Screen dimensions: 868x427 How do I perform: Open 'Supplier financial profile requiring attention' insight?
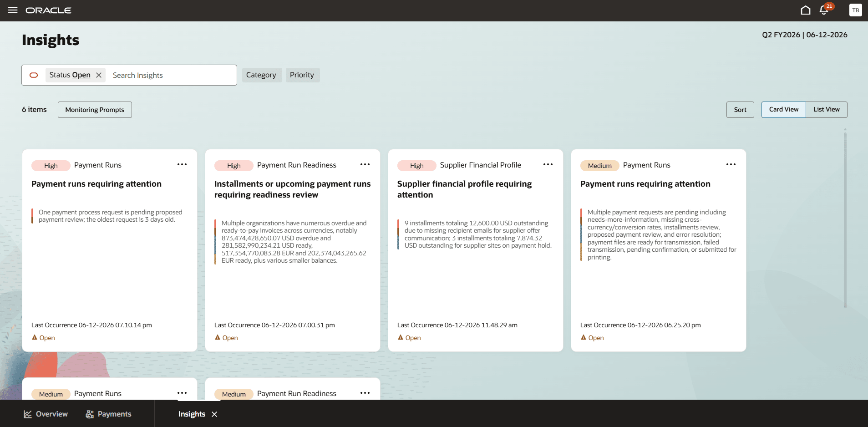pyautogui.click(x=464, y=189)
